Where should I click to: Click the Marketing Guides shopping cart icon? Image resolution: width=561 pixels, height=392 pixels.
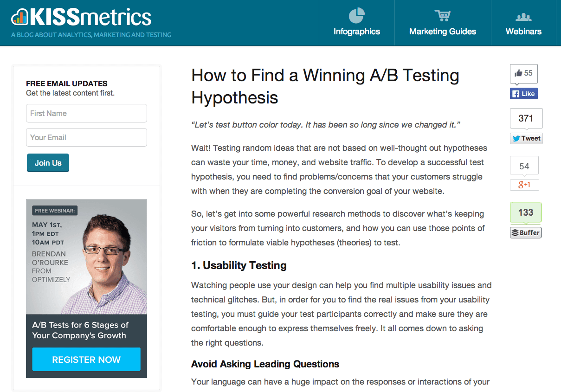[442, 15]
